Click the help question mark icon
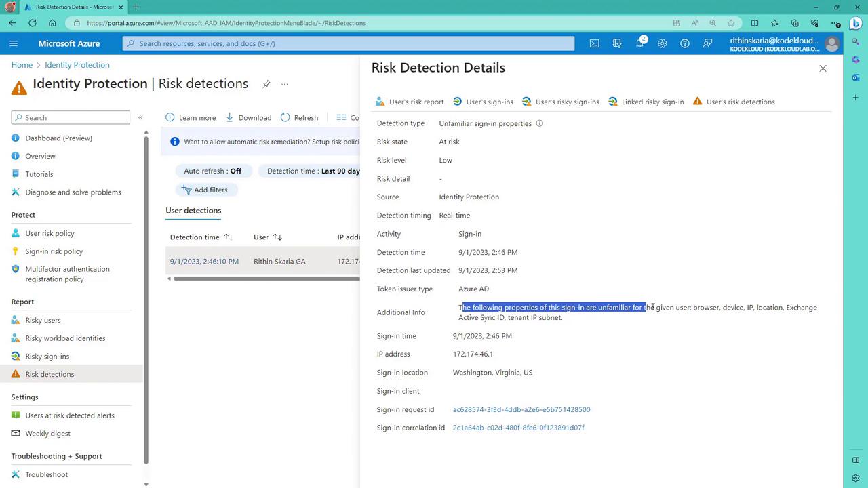Image resolution: width=868 pixels, height=488 pixels. pos(685,43)
